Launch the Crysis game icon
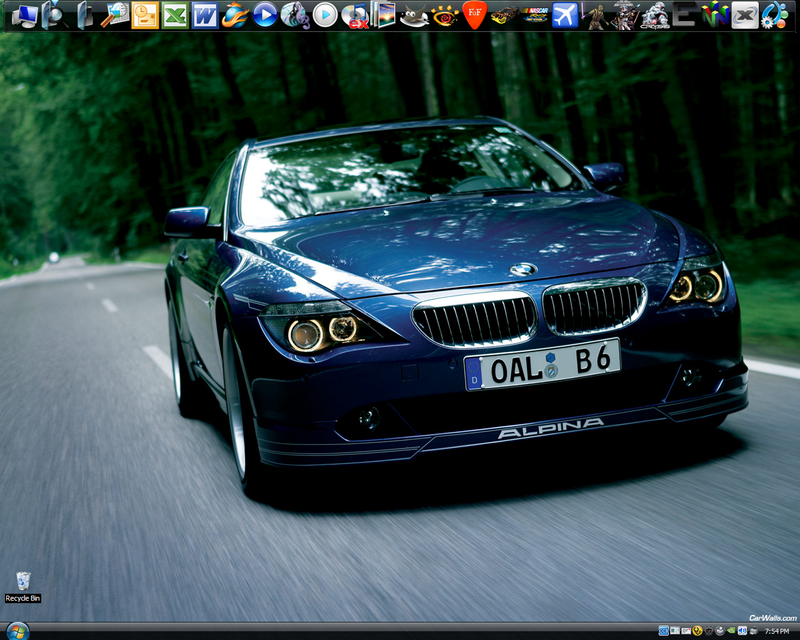The image size is (800, 640). click(x=655, y=15)
